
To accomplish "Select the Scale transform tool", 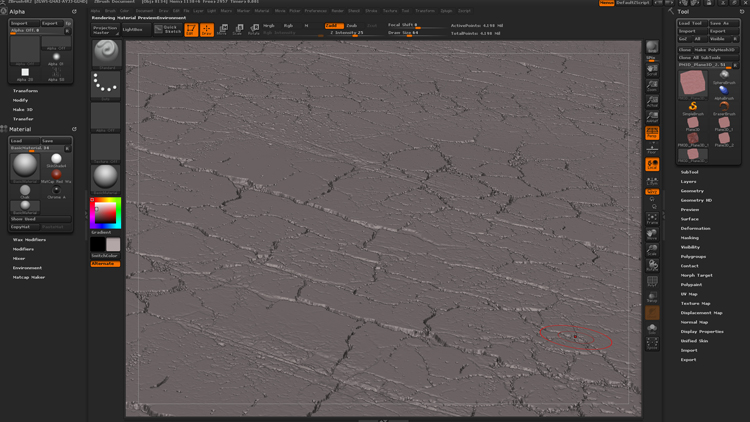I will pos(238,30).
